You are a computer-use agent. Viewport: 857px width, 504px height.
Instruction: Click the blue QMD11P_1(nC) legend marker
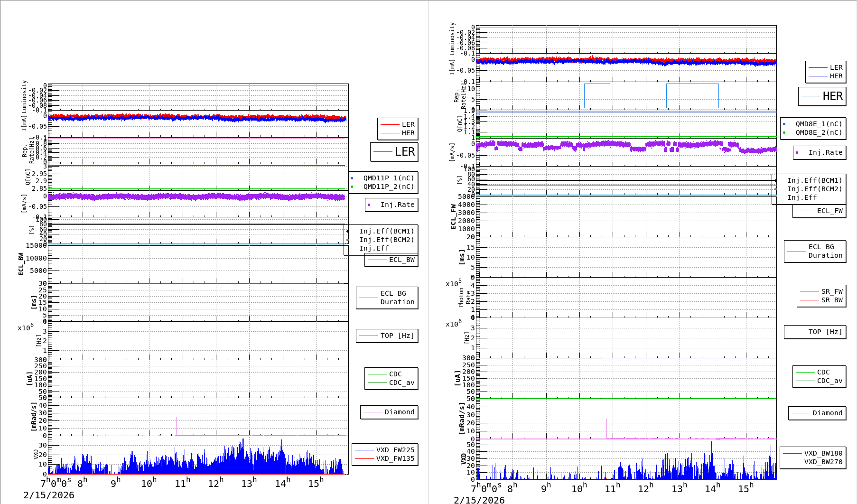pyautogui.click(x=352, y=178)
